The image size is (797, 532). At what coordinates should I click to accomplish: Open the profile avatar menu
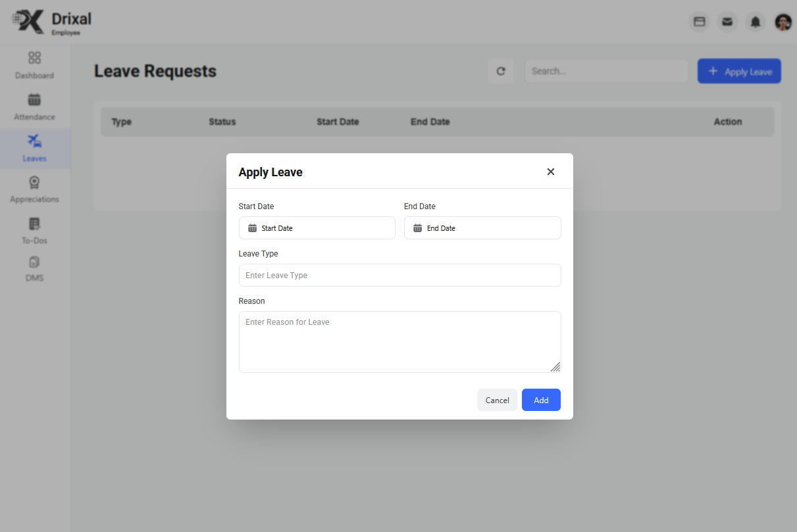[783, 22]
